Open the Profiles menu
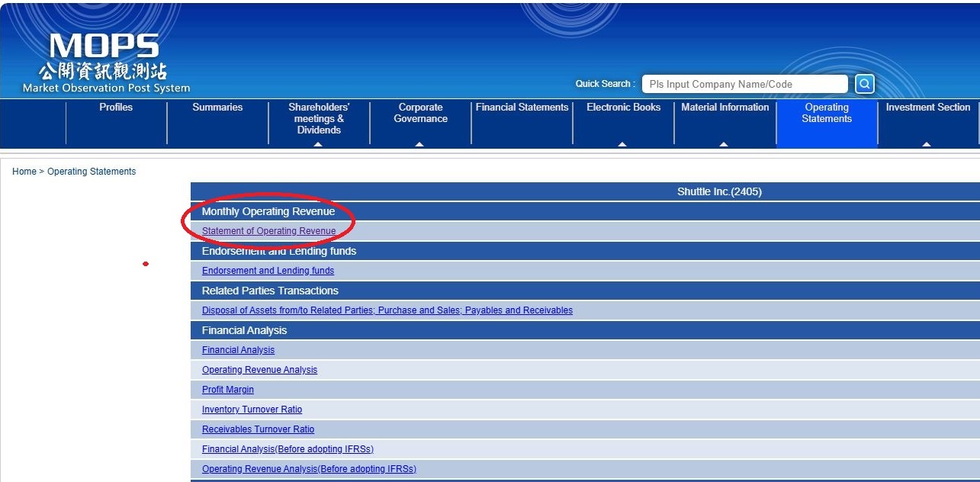The image size is (980, 482). click(116, 108)
